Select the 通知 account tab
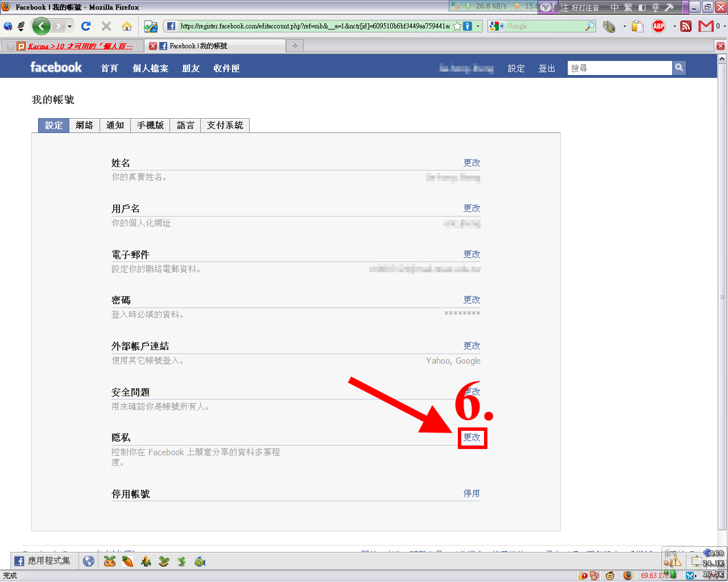The height and width of the screenshot is (582, 728). (x=115, y=125)
